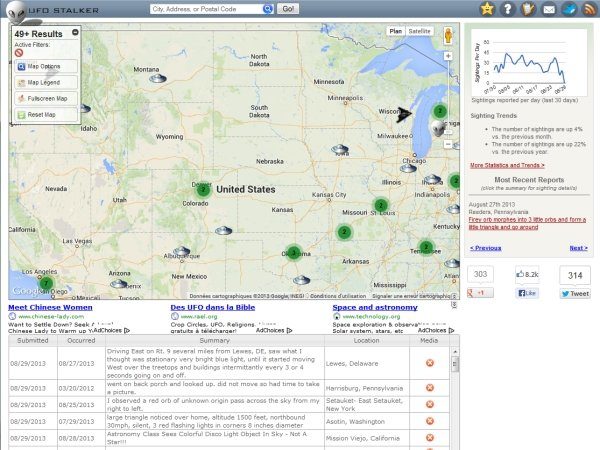Sort table by Submitted column
The width and height of the screenshot is (600, 450).
33,341
